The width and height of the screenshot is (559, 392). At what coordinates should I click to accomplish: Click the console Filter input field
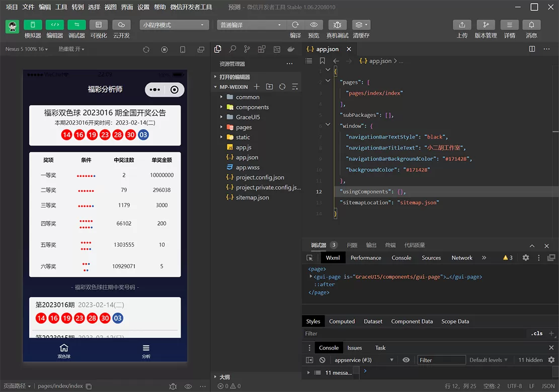click(441, 360)
